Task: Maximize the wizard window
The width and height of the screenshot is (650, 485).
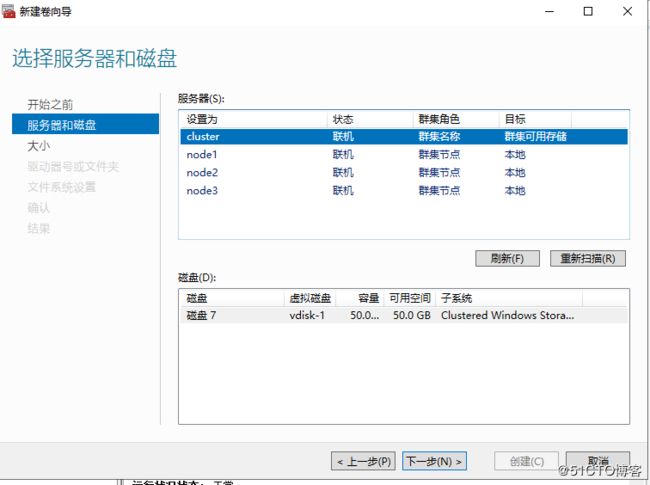Action: pos(588,12)
